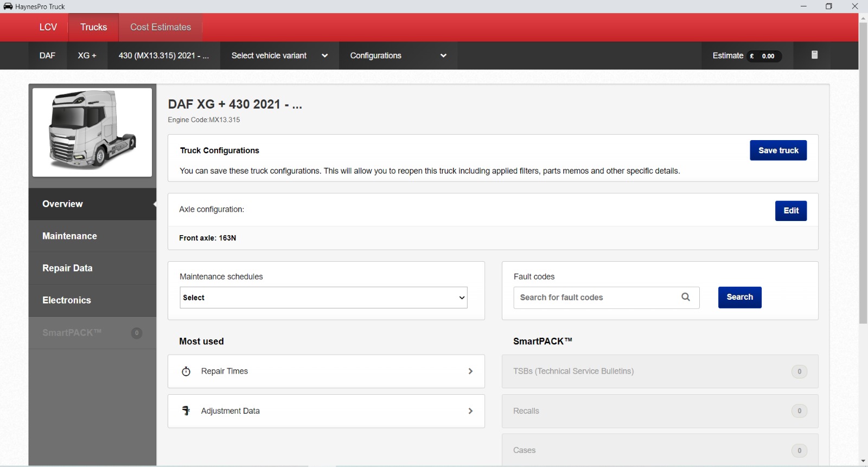Screen dimensions: 868x467
Task: Open the Recalls row
Action: [x=660, y=411]
